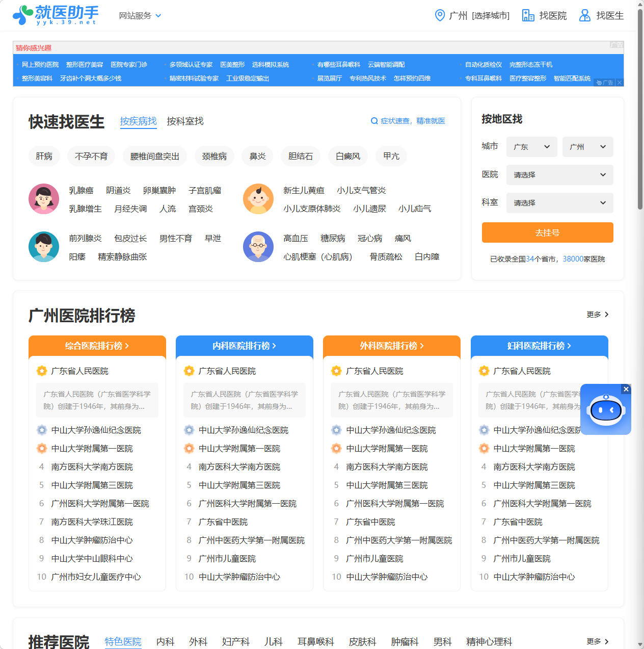Open the 科室 请选择 dropdown
The image size is (644, 649).
pyautogui.click(x=559, y=203)
